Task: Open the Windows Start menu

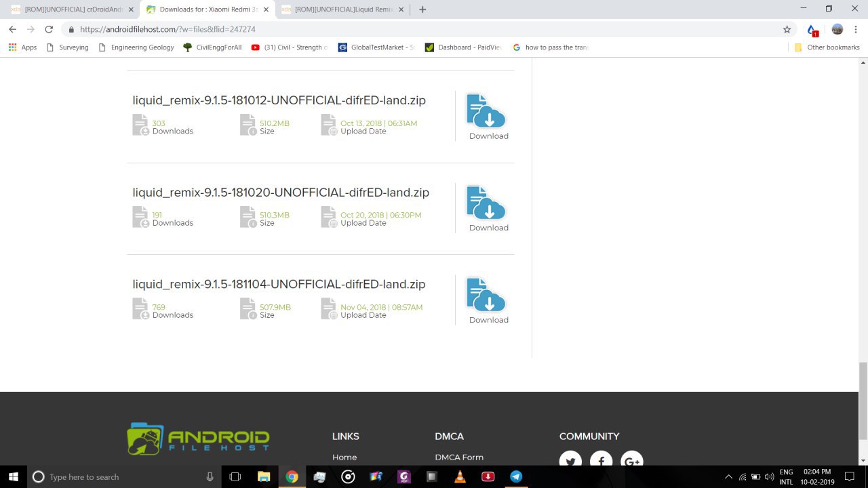Action: 14,476
